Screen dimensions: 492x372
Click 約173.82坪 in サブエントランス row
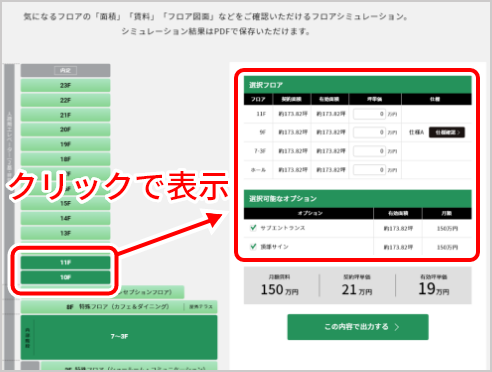[398, 228]
